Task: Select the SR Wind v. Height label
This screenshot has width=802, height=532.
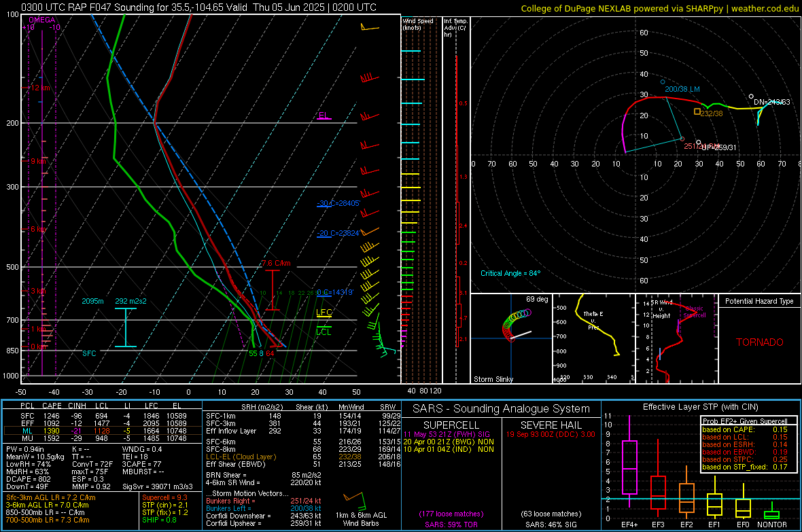Action: 662,309
